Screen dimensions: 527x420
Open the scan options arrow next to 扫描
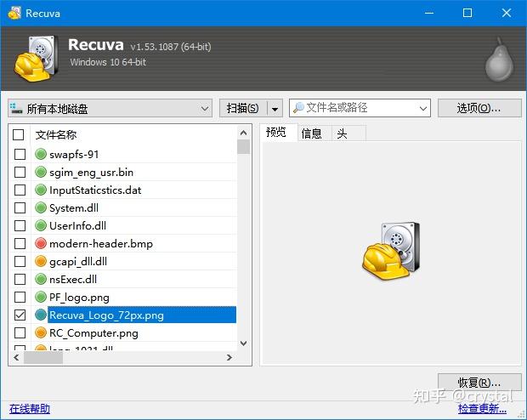click(275, 109)
